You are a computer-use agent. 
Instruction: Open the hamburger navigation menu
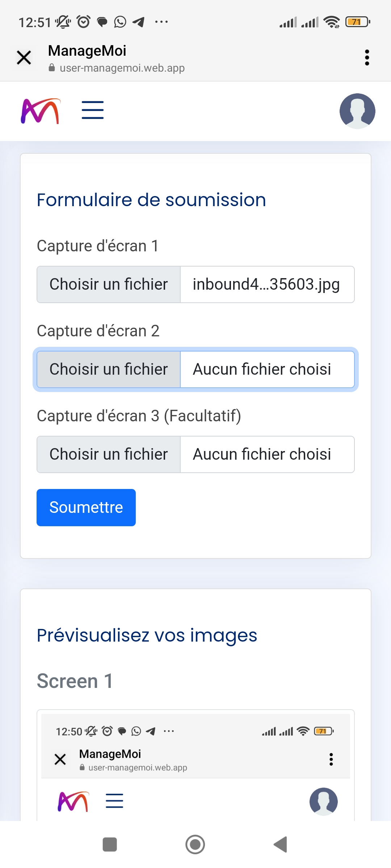pos(93,110)
